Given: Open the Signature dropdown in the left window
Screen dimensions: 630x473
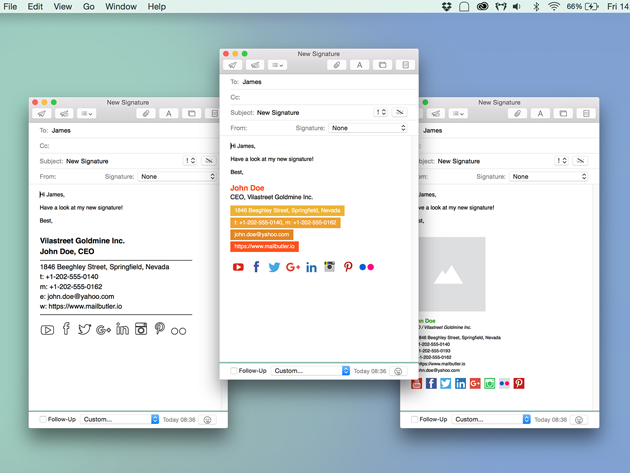Looking at the screenshot, I should coord(178,176).
